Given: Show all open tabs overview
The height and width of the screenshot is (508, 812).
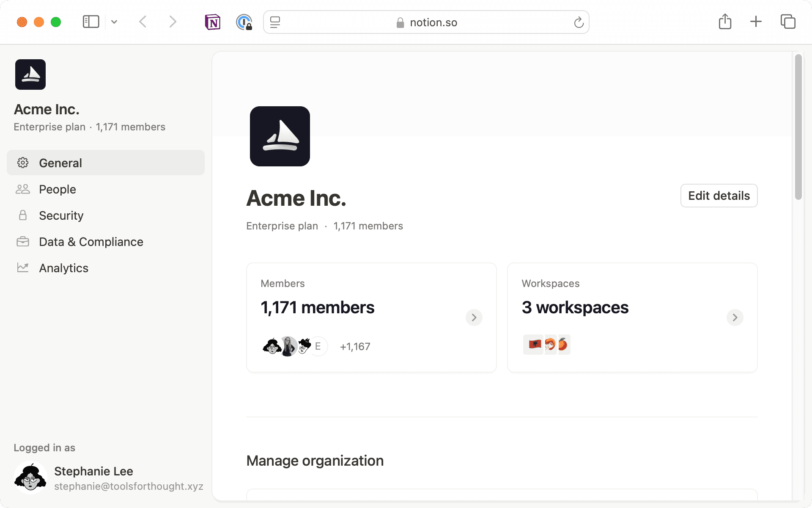Looking at the screenshot, I should tap(787, 22).
